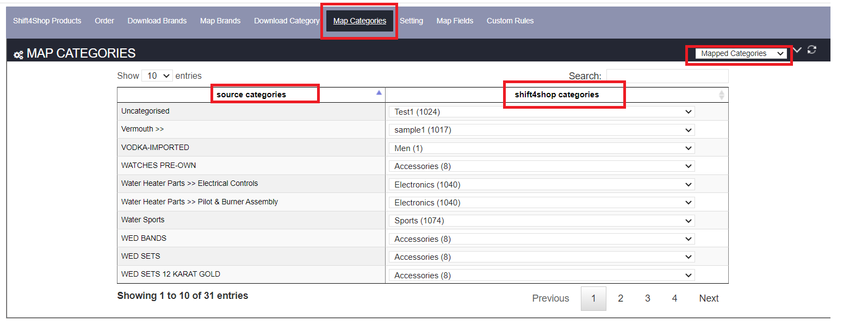
Task: Select the WED BANDS source cell
Action: pos(251,238)
